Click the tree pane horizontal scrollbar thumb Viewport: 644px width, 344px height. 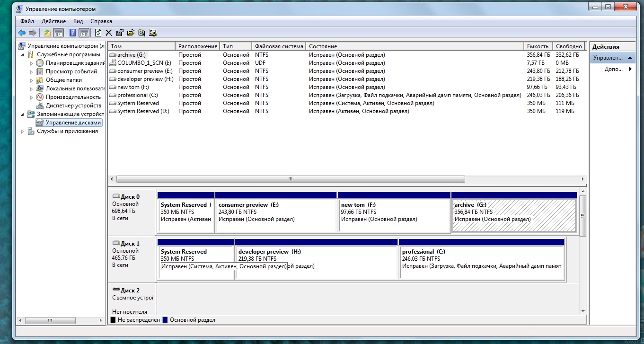coord(51,320)
